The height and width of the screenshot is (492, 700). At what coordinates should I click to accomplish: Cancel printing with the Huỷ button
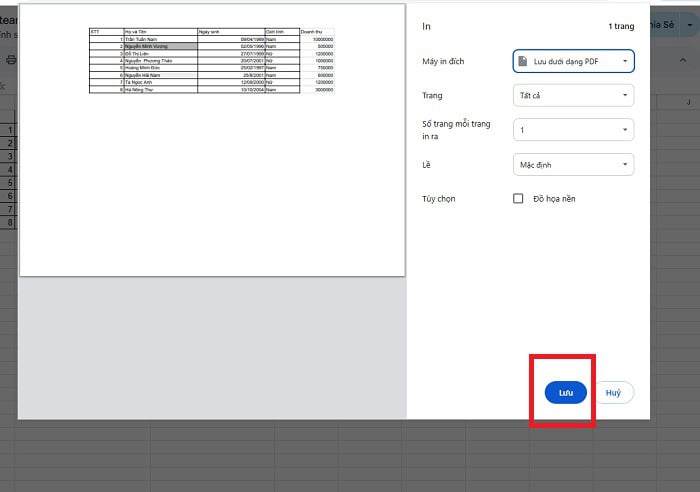point(614,393)
